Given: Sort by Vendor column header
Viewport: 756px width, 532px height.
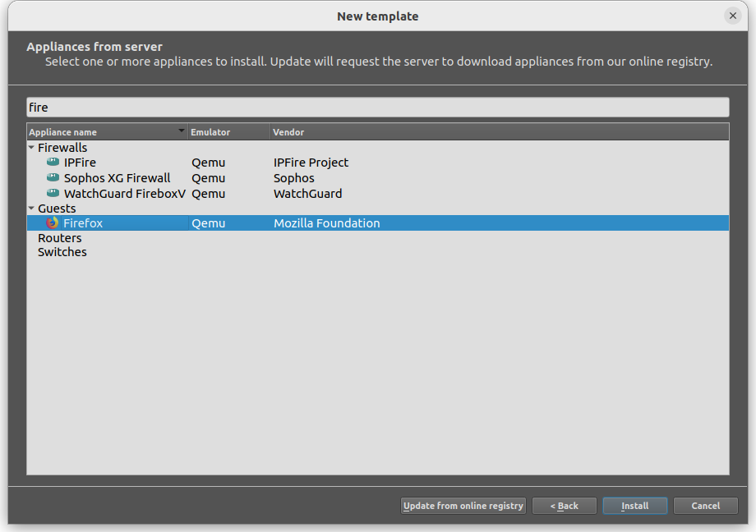Looking at the screenshot, I should pos(500,132).
